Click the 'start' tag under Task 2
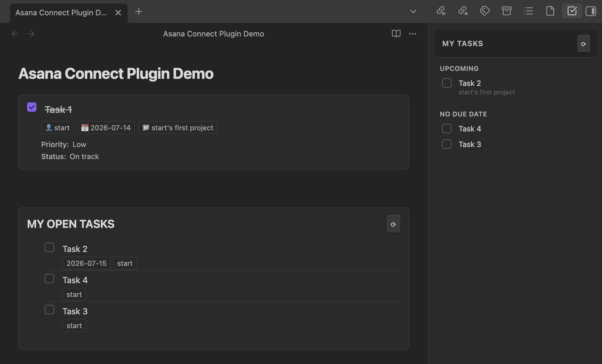Image resolution: width=602 pixels, height=364 pixels. tap(125, 263)
